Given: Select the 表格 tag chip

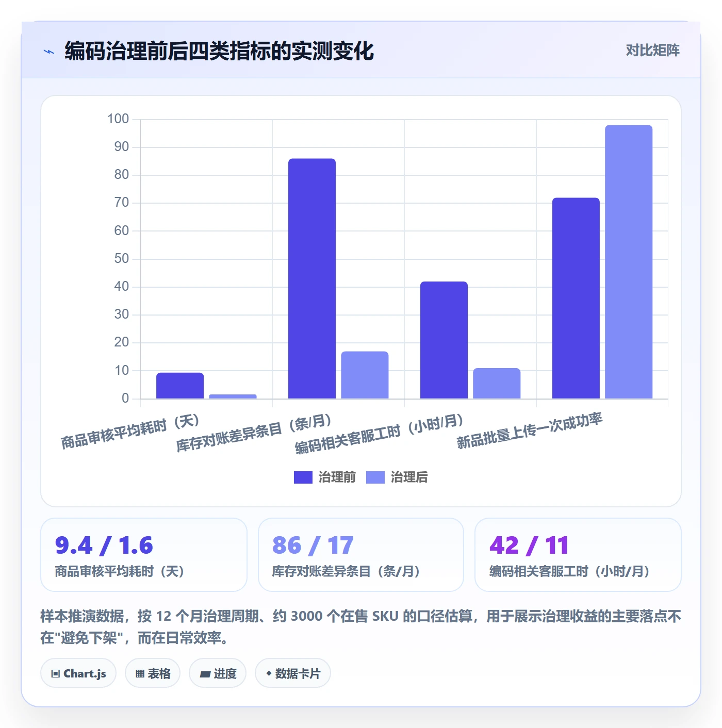Looking at the screenshot, I should [153, 673].
